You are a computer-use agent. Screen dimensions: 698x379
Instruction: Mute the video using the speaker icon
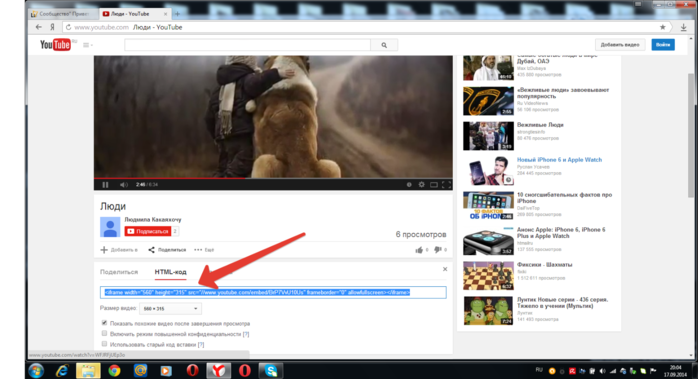123,184
